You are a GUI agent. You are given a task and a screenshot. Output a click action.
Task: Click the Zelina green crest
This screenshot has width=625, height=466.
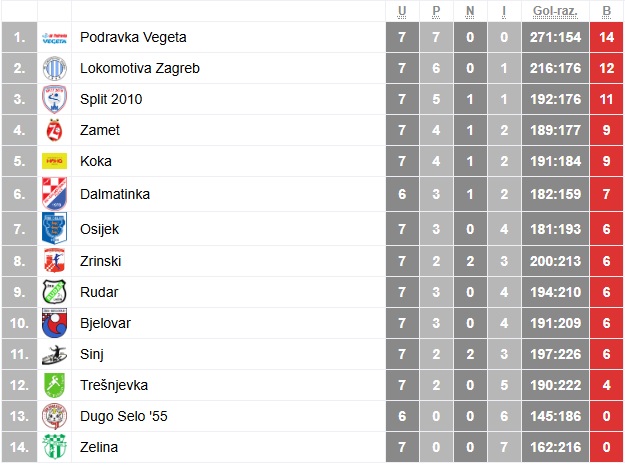click(x=54, y=447)
